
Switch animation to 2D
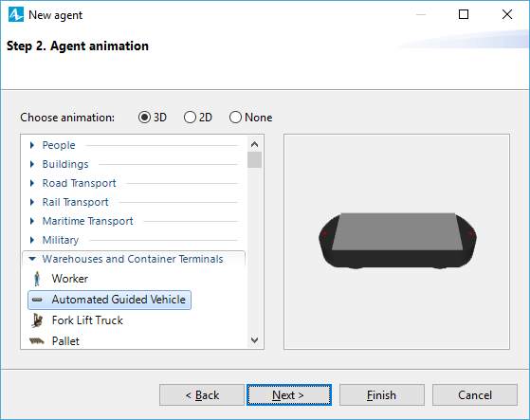pyautogui.click(x=190, y=118)
